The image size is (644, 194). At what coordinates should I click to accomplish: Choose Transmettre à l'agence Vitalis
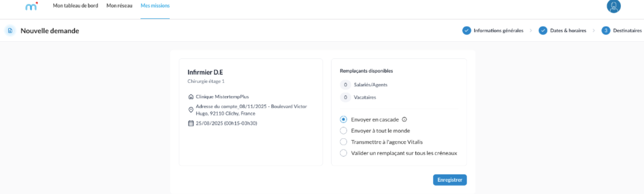coord(343,142)
